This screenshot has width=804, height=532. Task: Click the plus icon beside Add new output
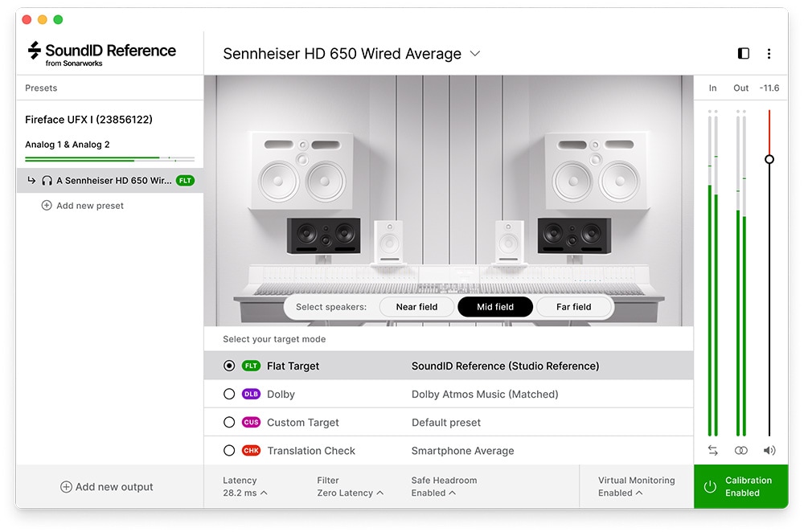tap(66, 487)
